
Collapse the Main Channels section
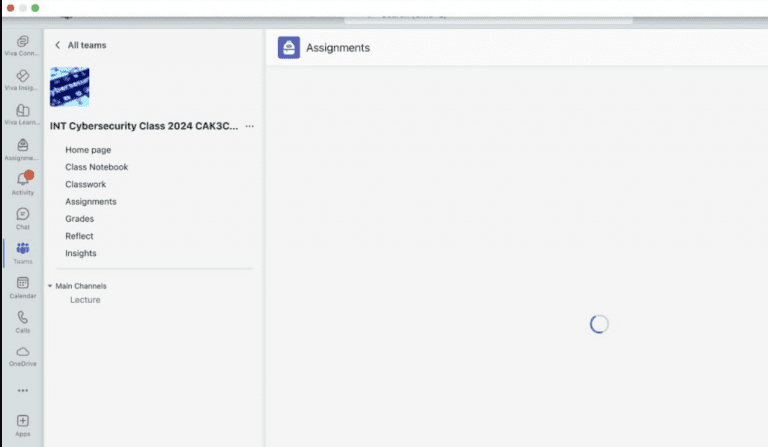point(50,286)
